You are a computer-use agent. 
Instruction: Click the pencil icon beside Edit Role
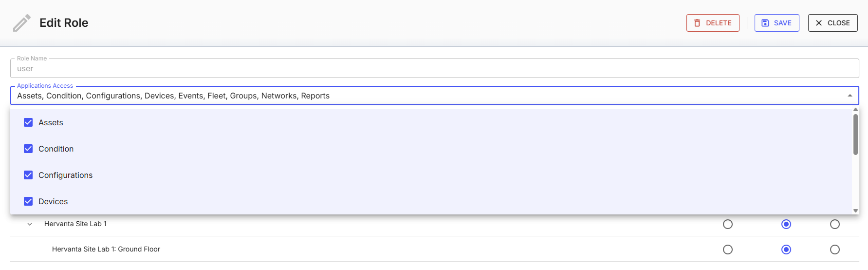point(21,23)
